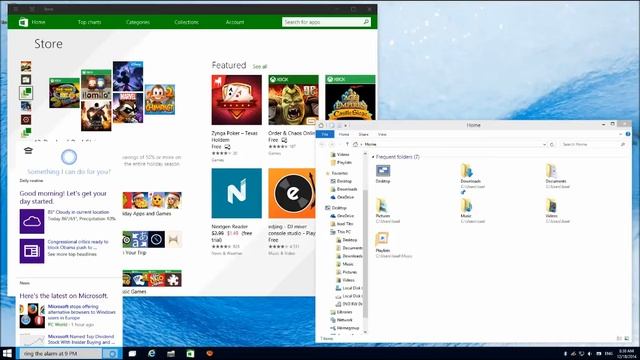Click the Search Home field in Explorer
This screenshot has width=640, height=360.
(x=593, y=144)
